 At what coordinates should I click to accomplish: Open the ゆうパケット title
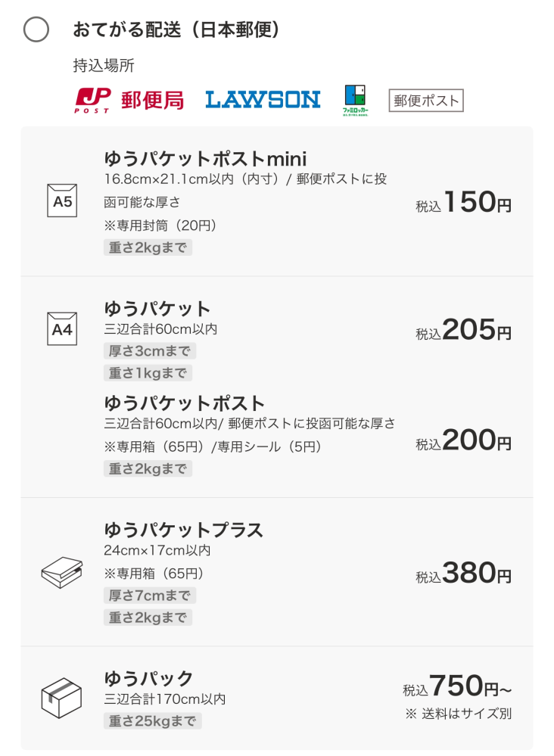157,309
